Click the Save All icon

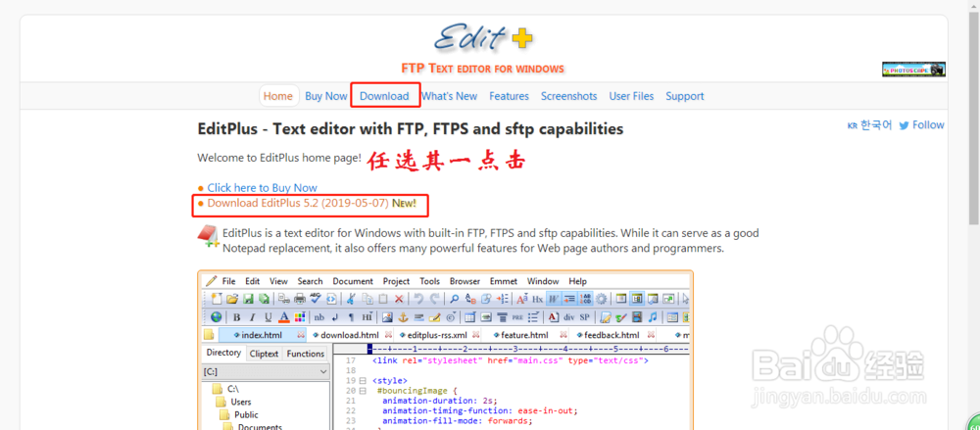[265, 299]
